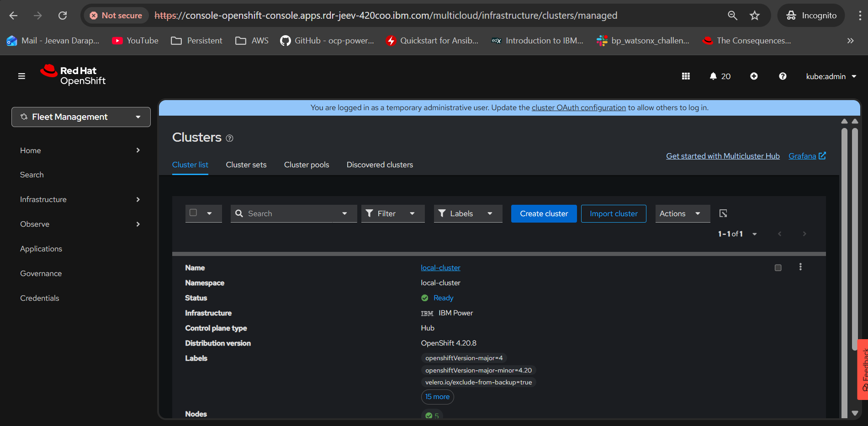Open the GitHub ocp-power bookmark

[x=327, y=41]
